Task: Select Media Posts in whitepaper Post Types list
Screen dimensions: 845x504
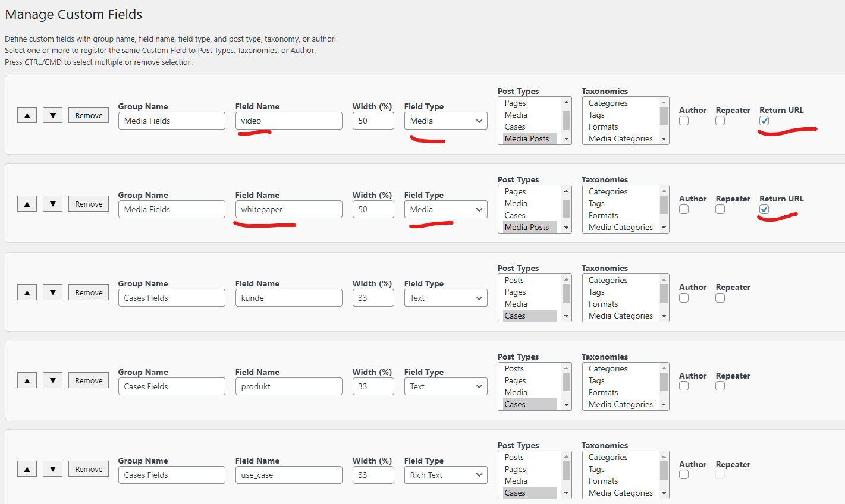Action: tap(527, 227)
